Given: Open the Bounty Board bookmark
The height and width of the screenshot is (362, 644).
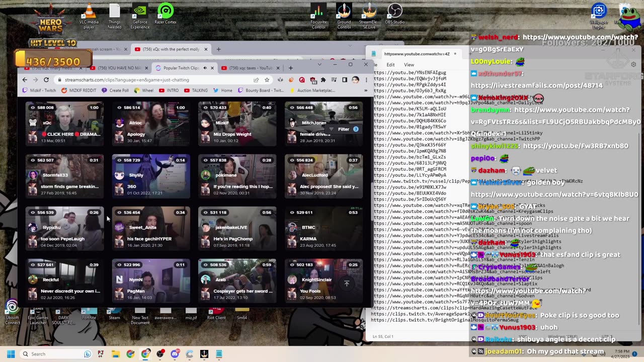Looking at the screenshot, I should coord(261,90).
